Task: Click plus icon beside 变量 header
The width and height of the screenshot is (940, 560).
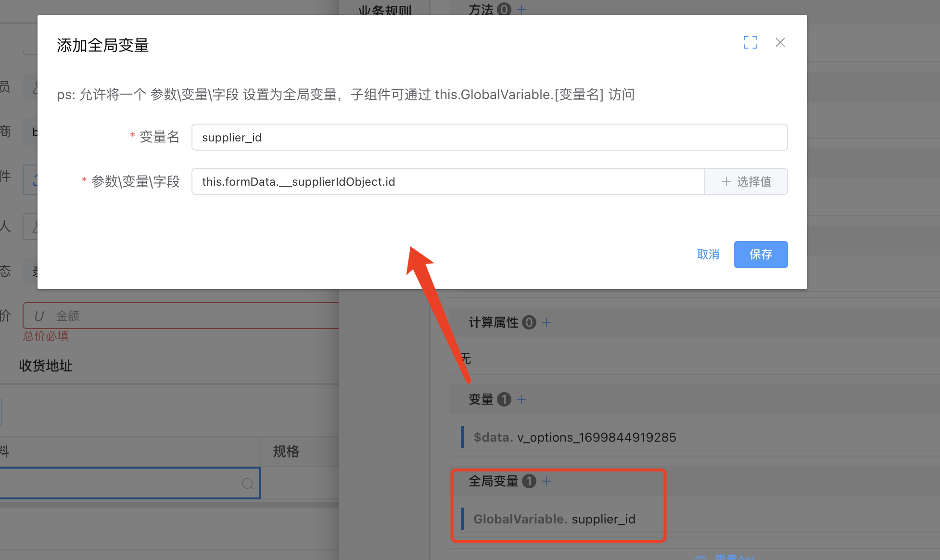Action: click(521, 399)
